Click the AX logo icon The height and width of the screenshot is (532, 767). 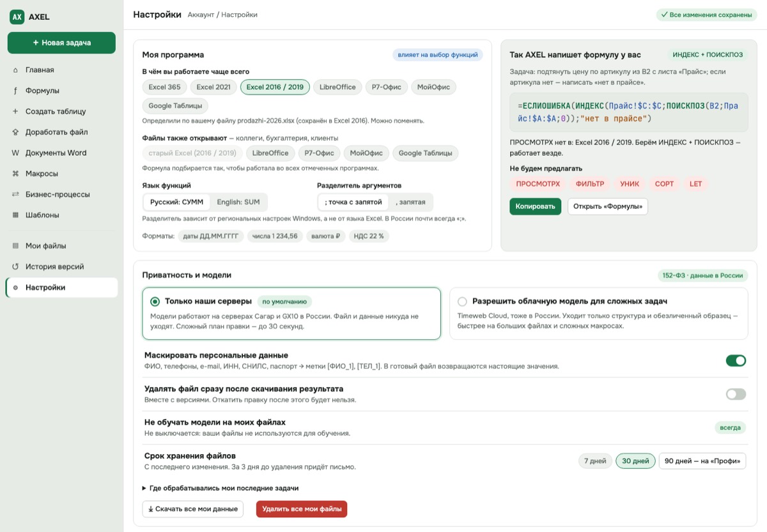[17, 17]
